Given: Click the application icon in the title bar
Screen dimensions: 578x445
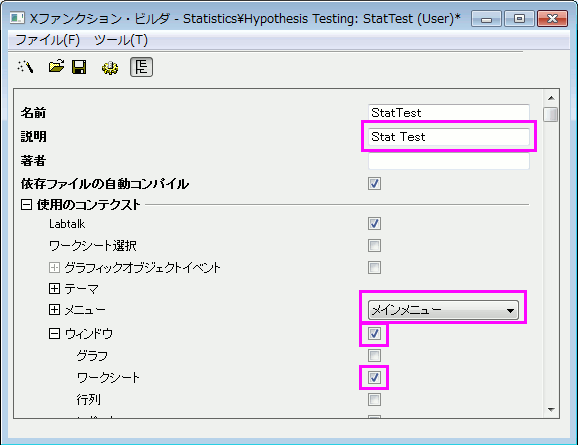Looking at the screenshot, I should [x=17, y=18].
